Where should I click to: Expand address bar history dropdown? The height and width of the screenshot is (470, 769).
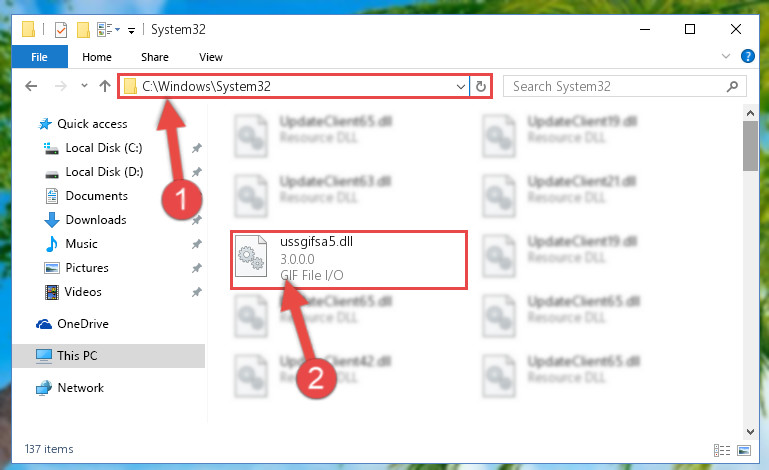pos(461,87)
